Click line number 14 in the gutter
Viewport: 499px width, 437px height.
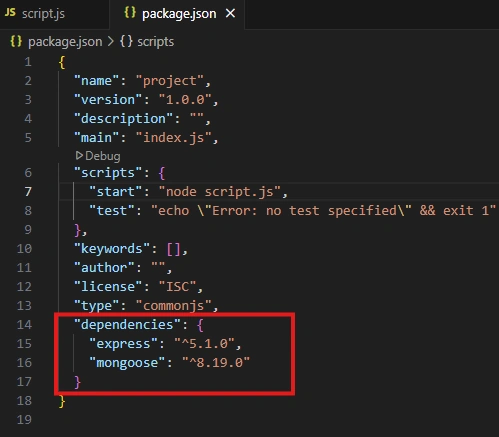click(24, 325)
